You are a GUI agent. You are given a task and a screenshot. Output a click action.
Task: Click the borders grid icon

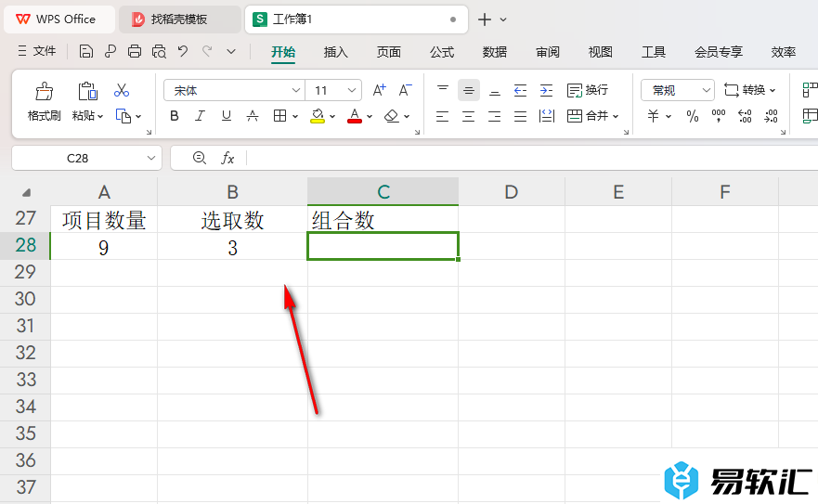(279, 116)
